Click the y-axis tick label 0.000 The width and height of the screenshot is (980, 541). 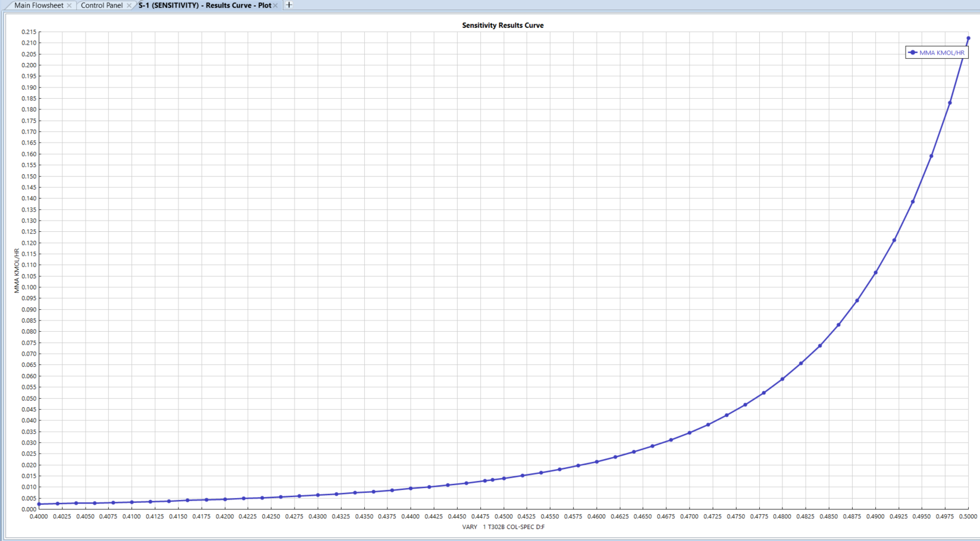pos(29,509)
